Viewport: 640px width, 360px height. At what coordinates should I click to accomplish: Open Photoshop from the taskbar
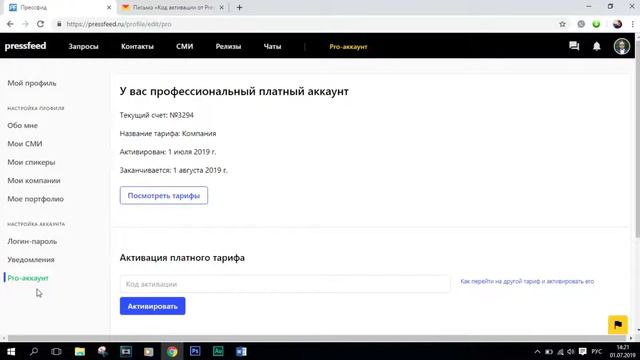(x=195, y=351)
